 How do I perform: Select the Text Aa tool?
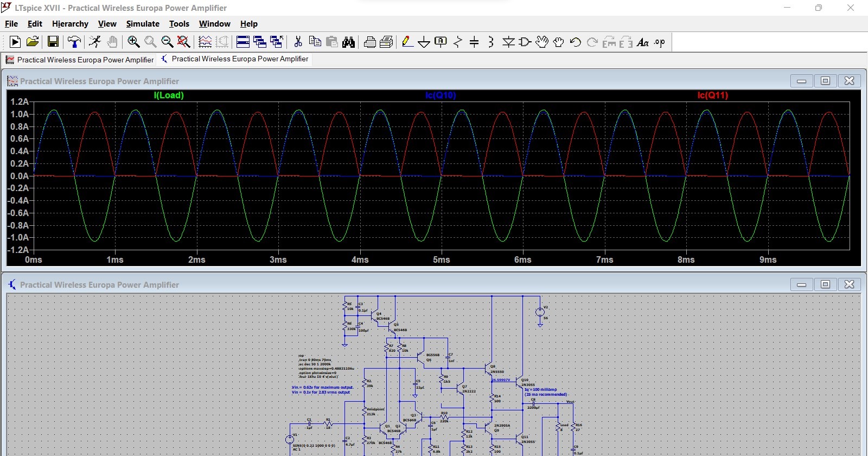[643, 42]
